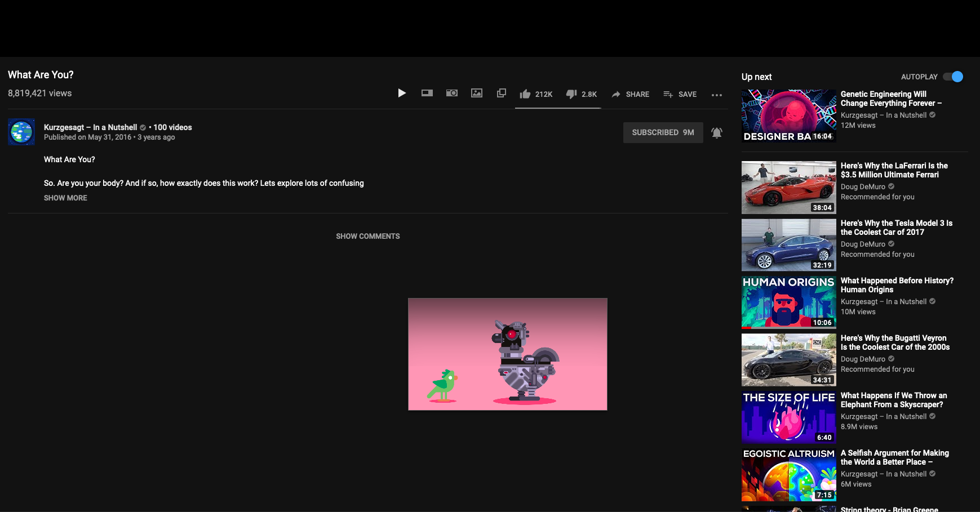The height and width of the screenshot is (512, 980).
Task: Open the Save to playlist menu
Action: (x=680, y=94)
